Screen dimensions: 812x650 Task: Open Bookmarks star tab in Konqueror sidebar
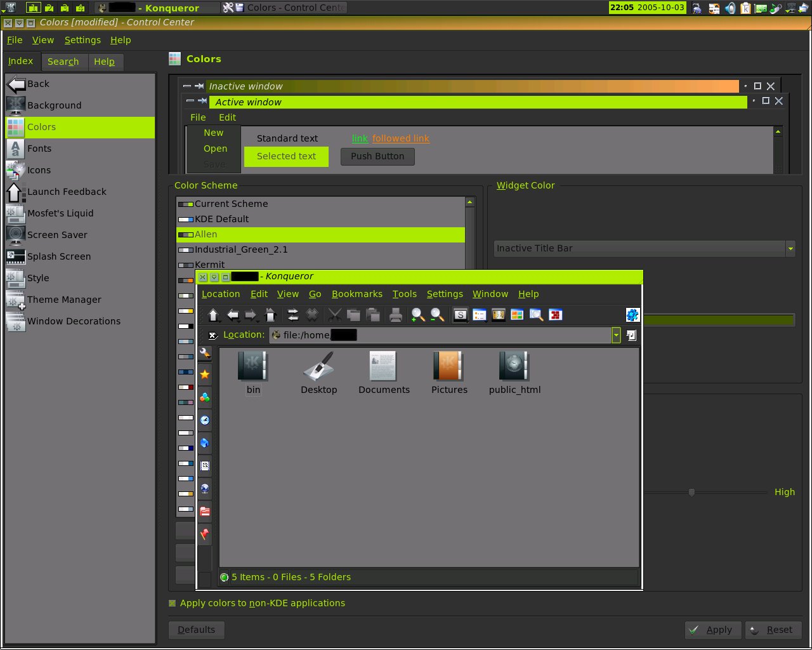pyautogui.click(x=204, y=375)
